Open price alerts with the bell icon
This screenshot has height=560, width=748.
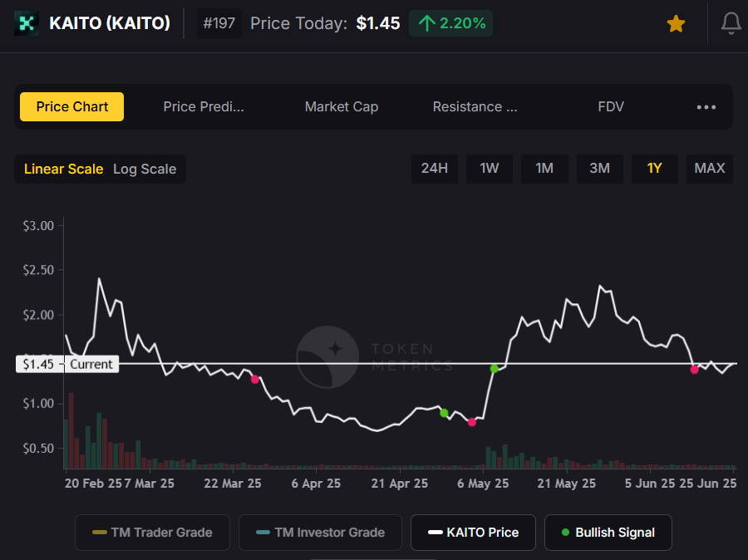[x=731, y=23]
